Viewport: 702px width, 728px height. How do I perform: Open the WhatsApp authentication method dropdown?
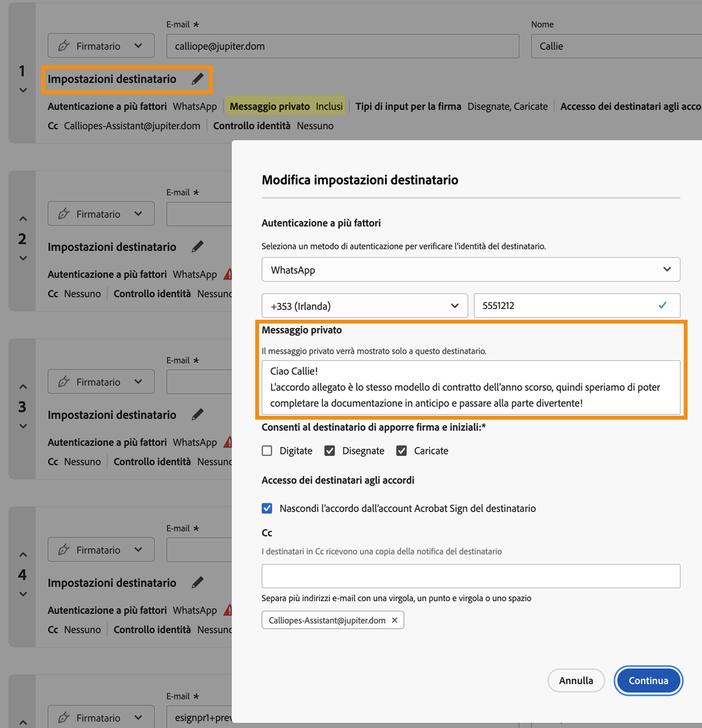(x=470, y=270)
